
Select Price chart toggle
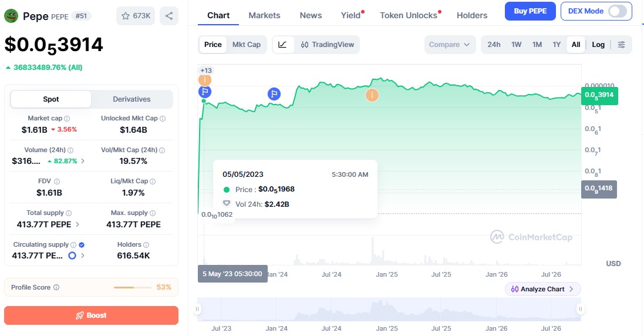tap(213, 45)
